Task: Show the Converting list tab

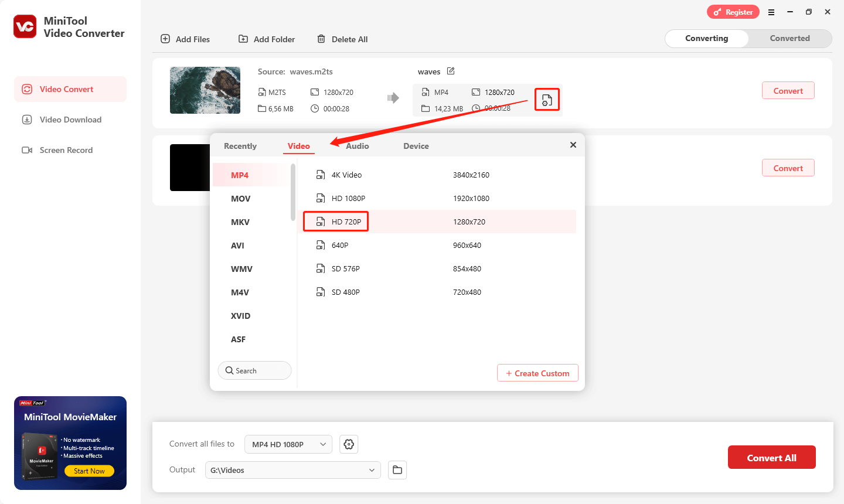Action: coord(707,38)
